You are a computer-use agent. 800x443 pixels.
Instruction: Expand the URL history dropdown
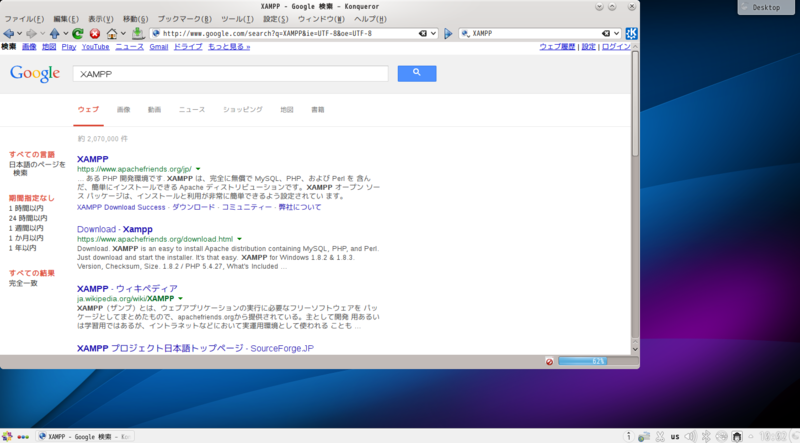(x=434, y=34)
